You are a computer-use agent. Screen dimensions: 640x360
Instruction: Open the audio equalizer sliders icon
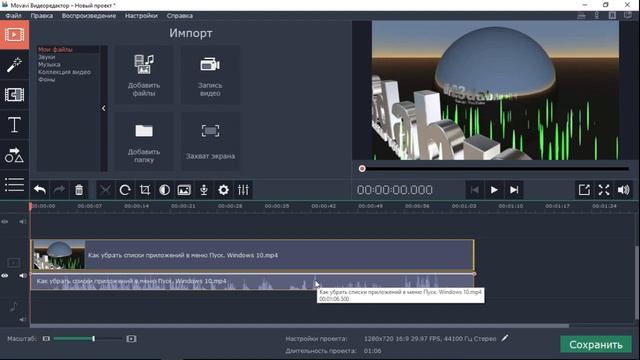pyautogui.click(x=243, y=190)
